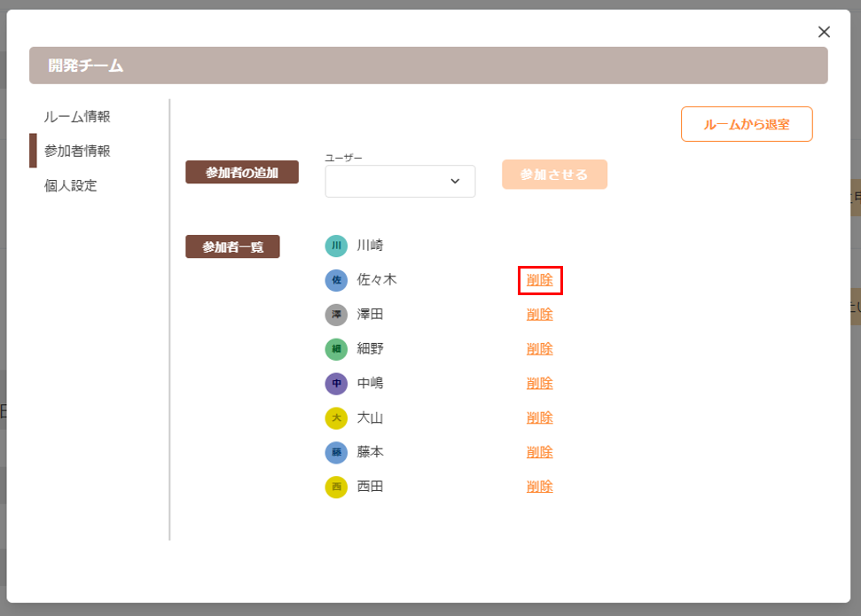Click 削除 beside 西田
Viewport: 861px width, 616px height.
pos(539,487)
